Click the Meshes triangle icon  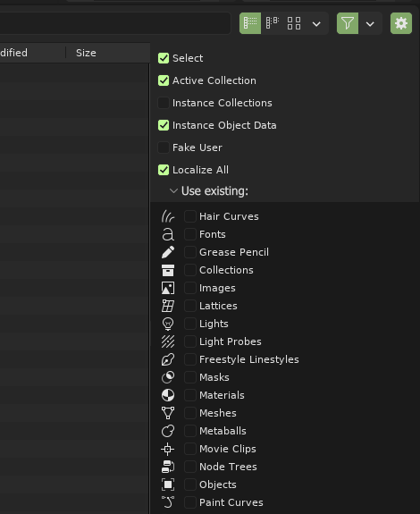[x=168, y=413]
